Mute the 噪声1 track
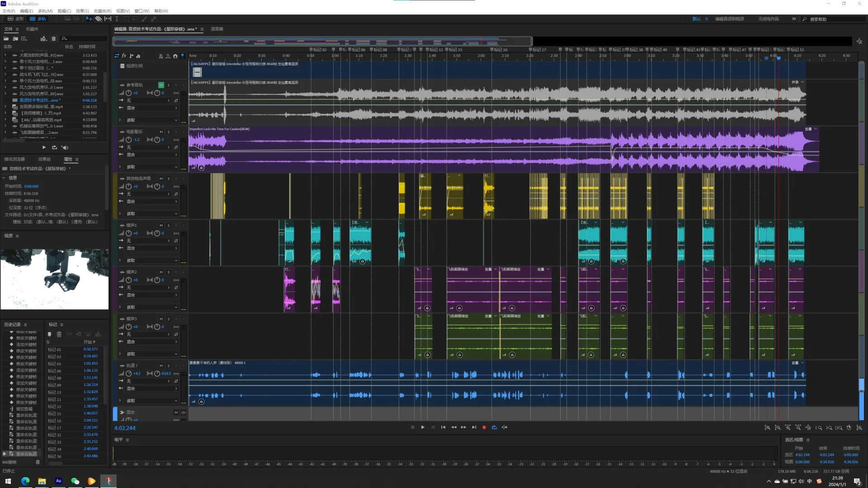868x488 pixels. (x=161, y=225)
